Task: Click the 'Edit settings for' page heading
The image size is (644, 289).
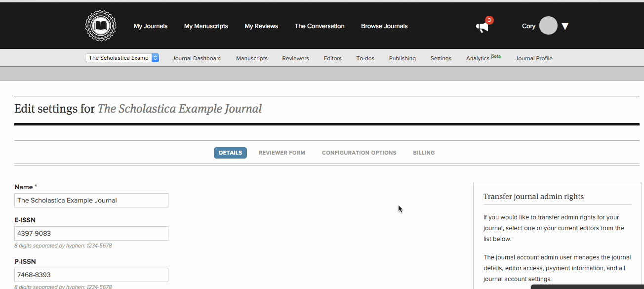Action: coord(138,109)
